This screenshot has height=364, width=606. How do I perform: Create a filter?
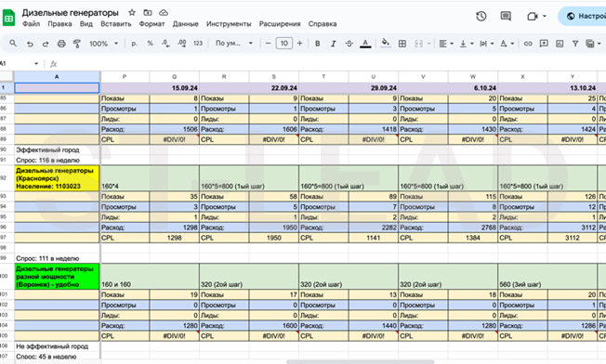coord(575,44)
